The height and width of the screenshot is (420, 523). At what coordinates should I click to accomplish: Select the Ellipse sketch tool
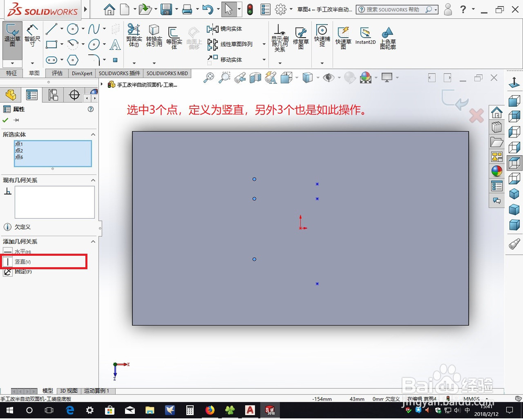click(94, 44)
